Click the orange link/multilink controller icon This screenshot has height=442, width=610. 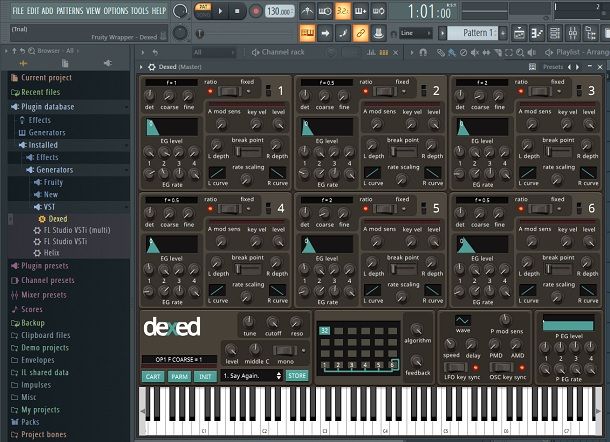tap(361, 33)
